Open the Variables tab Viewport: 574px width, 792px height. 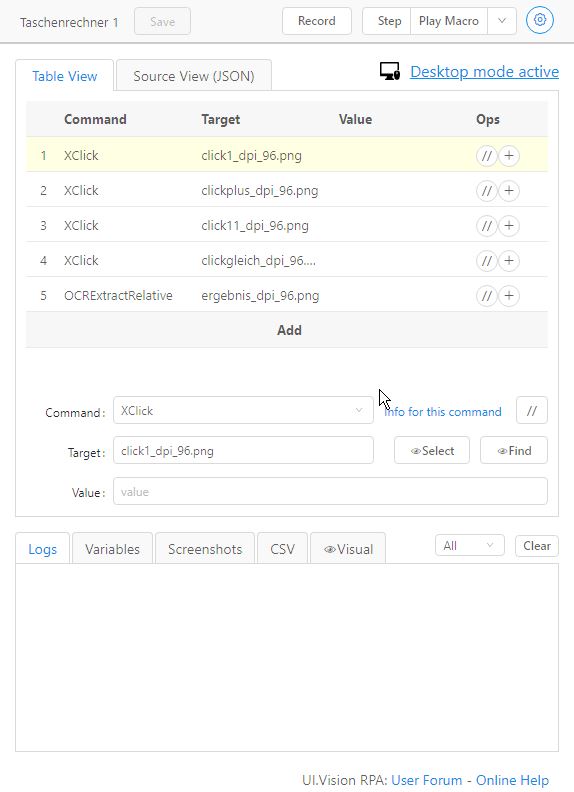pos(112,549)
